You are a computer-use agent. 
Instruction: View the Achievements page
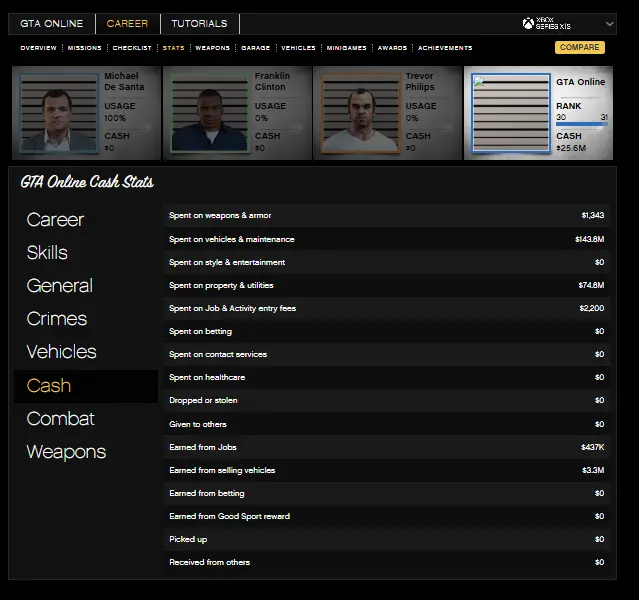(445, 48)
